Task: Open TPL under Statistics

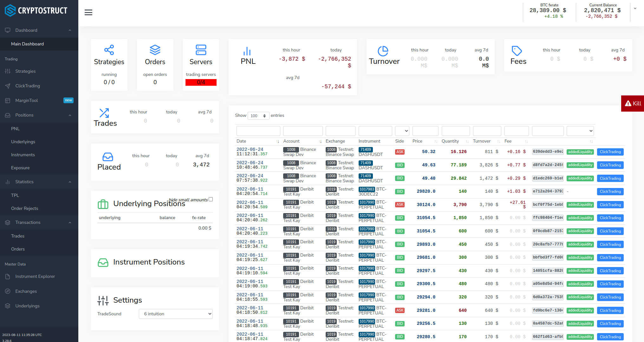Action: pyautogui.click(x=15, y=195)
